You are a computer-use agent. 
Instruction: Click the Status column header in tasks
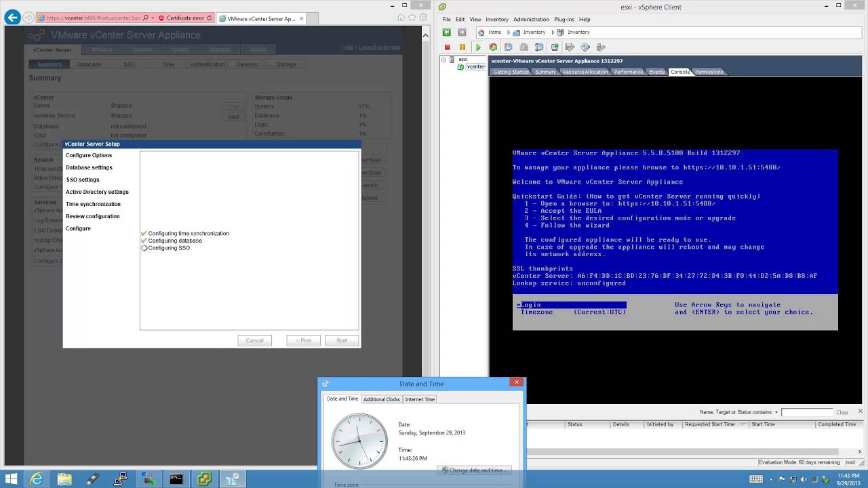586,424
